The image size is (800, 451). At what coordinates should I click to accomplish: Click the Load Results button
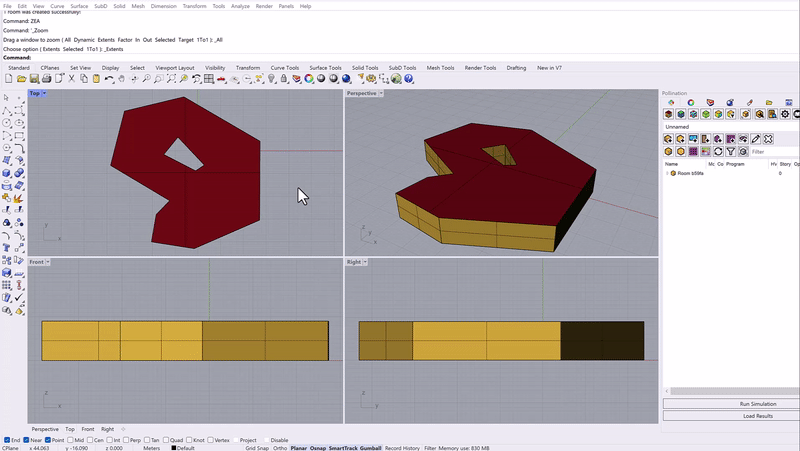point(730,416)
